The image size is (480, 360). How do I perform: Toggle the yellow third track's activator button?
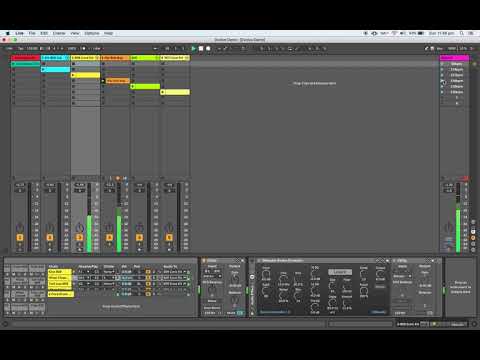click(80, 237)
